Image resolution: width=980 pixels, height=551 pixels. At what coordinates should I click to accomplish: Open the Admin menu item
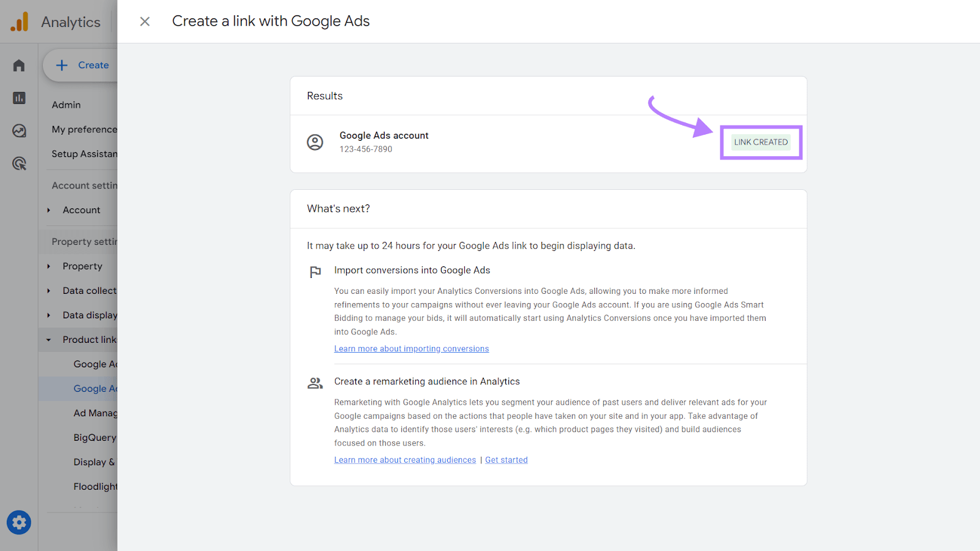point(66,105)
